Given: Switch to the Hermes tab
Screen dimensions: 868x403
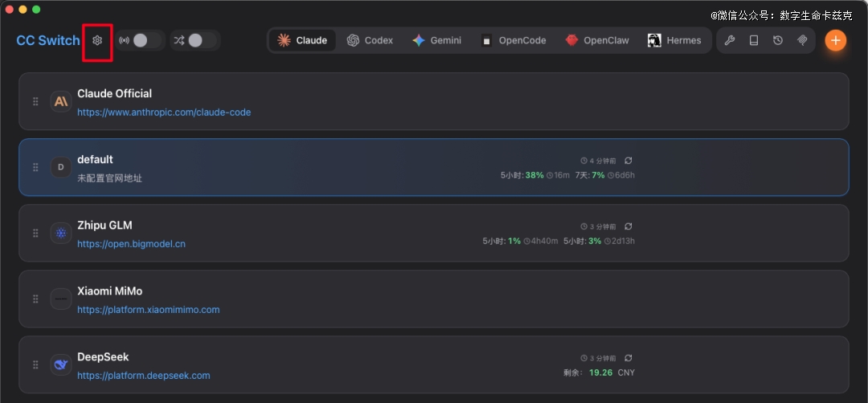Looking at the screenshot, I should tap(674, 40).
